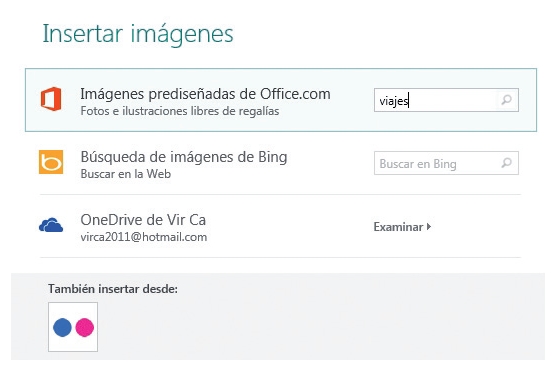Click the pink Flickr dot
558x371 pixels.
click(x=84, y=327)
